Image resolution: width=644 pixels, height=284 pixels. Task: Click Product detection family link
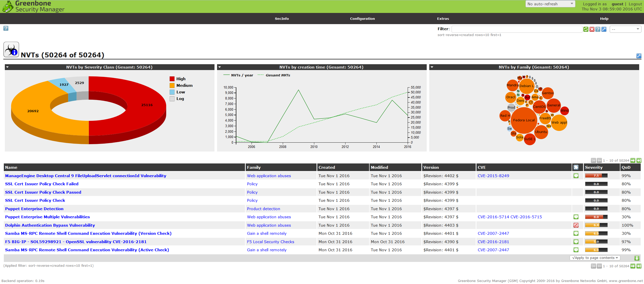point(263,209)
